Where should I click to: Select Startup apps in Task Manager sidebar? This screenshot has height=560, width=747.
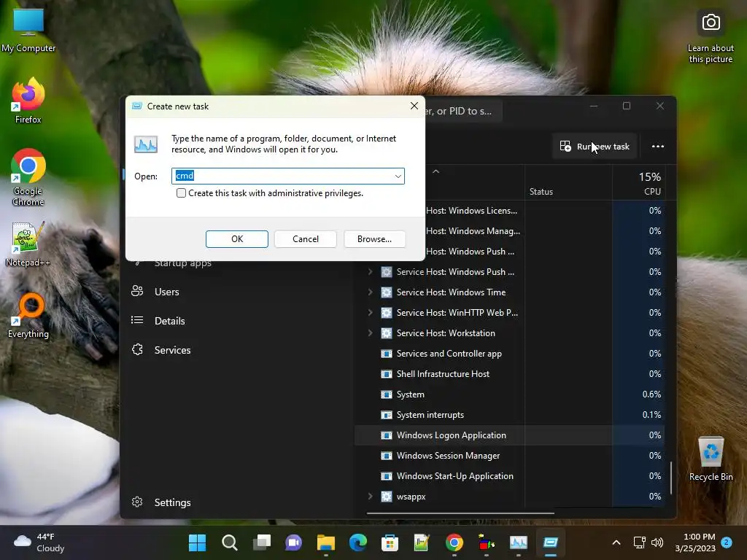click(183, 263)
